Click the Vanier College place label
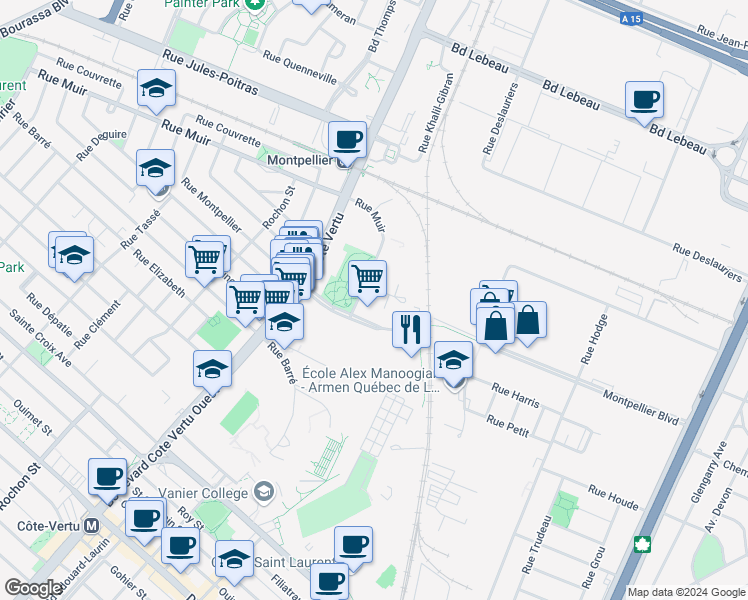This screenshot has height=600, width=748. 203,493
